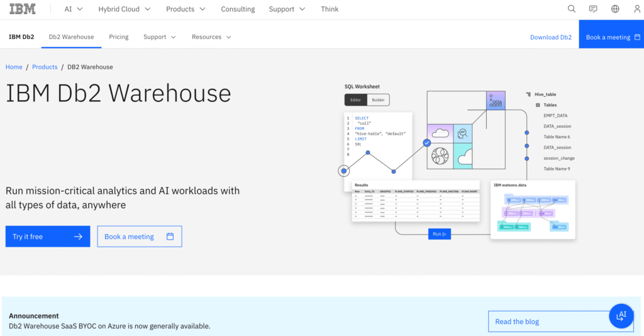Go to Home breadcrumb
Screen dimensions: 644x336
click(x=14, y=67)
